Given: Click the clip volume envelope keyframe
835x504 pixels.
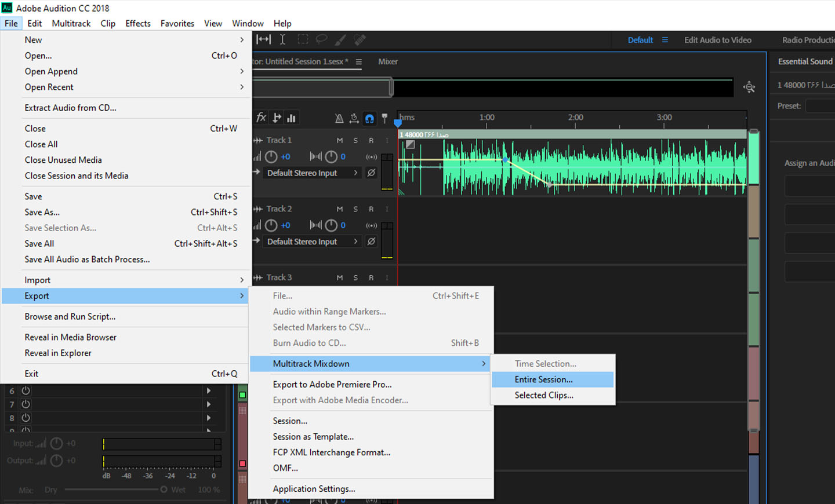Looking at the screenshot, I should click(x=505, y=159).
